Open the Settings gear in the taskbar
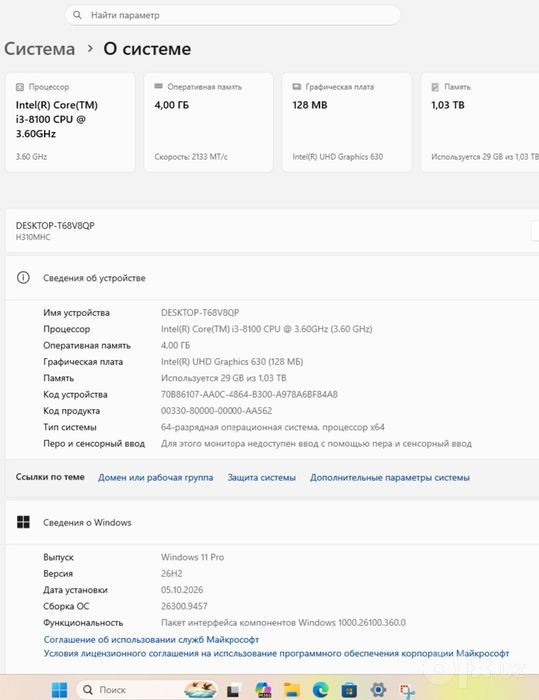Viewport: 539px width, 700px height. coord(378,690)
